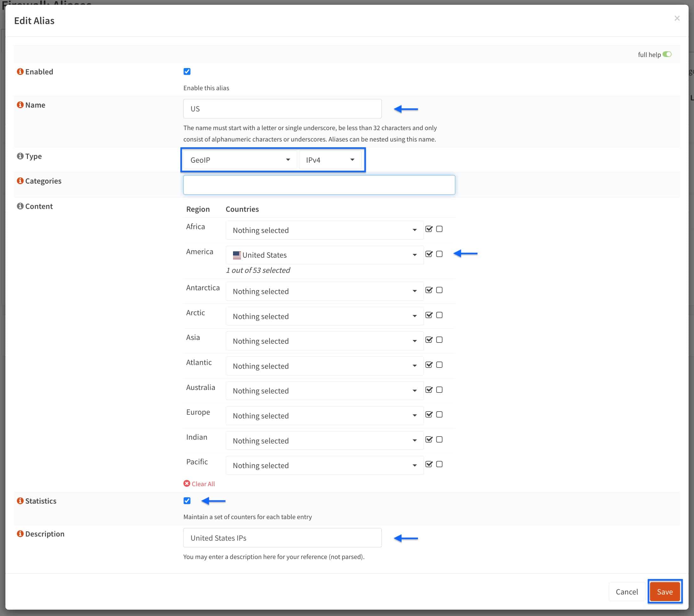Screen dimensions: 694x616
Task: Click into the Categories input field
Action: [319, 185]
